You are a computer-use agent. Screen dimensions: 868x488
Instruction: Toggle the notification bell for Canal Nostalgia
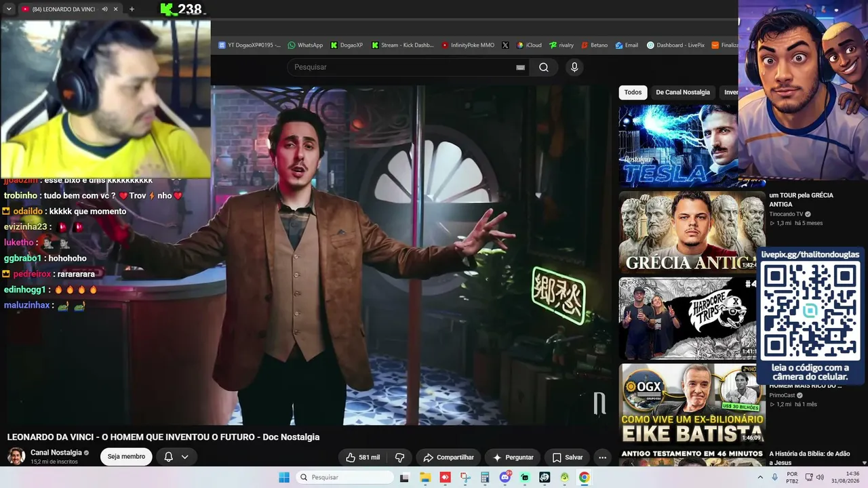tap(169, 457)
